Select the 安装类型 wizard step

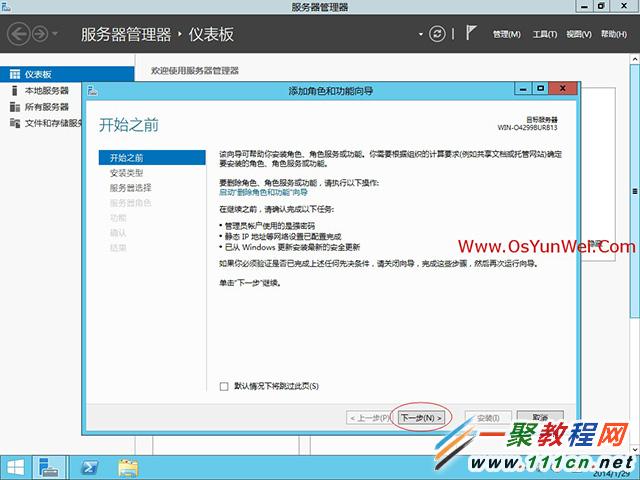click(x=127, y=173)
